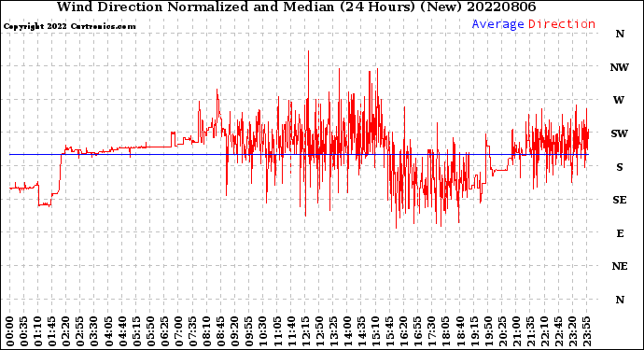Click the 01:45 time label

tap(51, 331)
